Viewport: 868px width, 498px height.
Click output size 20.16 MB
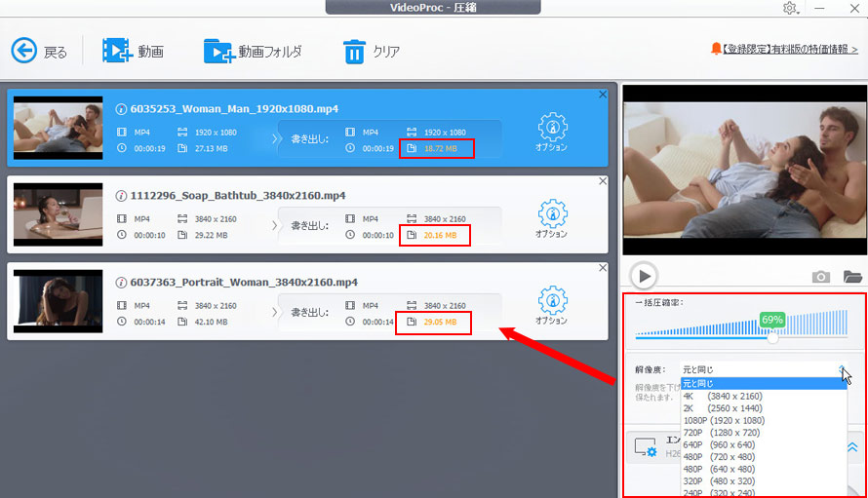(441, 235)
